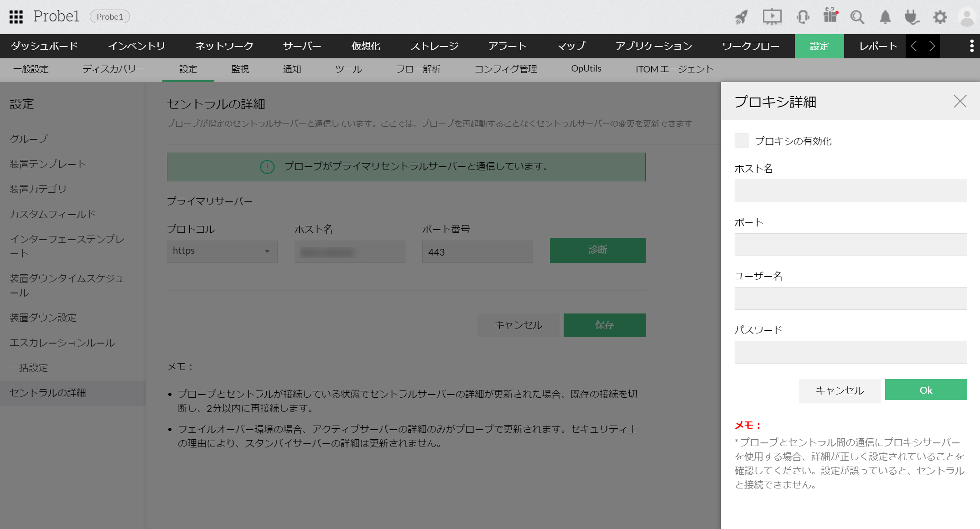Viewport: 980px width, 529px height.
Task: Open the gift box icon
Action: 830,16
